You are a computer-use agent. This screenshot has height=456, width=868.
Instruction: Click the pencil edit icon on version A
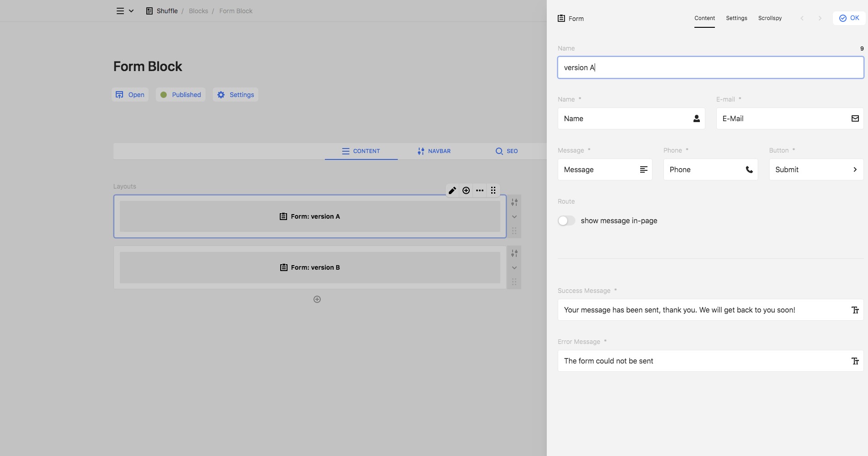click(452, 190)
